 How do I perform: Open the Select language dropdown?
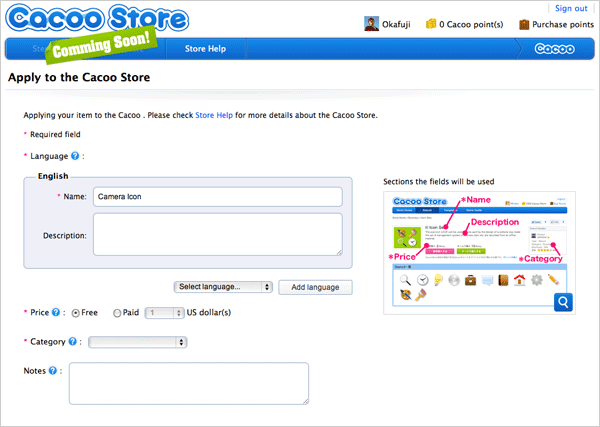(x=223, y=287)
